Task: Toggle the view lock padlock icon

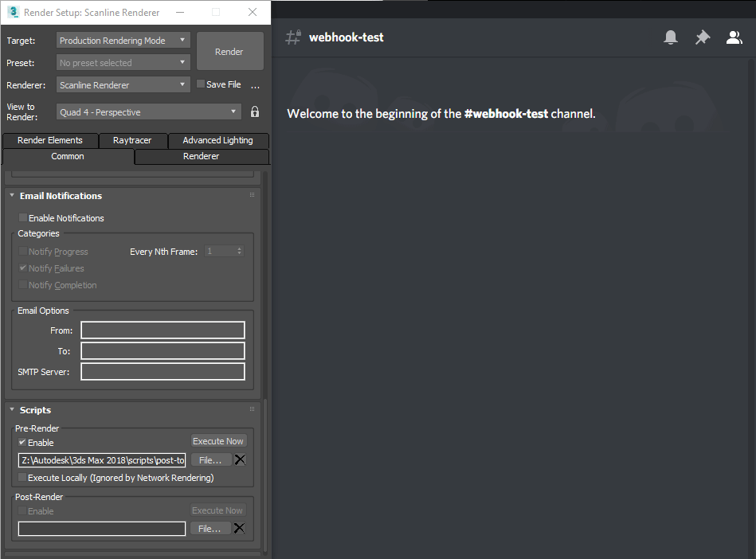Action: pyautogui.click(x=255, y=111)
